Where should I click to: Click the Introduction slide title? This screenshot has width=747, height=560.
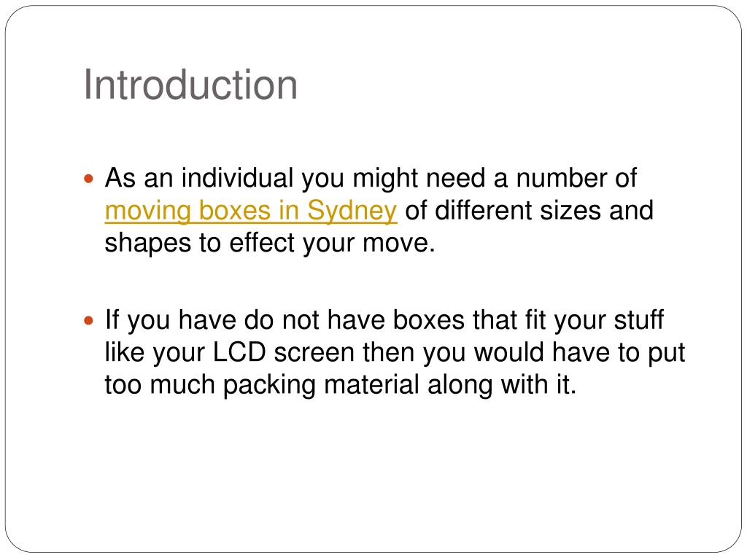190,85
